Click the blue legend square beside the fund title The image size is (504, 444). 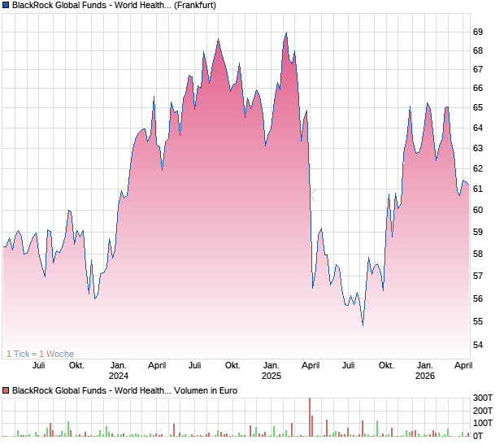point(7,5)
